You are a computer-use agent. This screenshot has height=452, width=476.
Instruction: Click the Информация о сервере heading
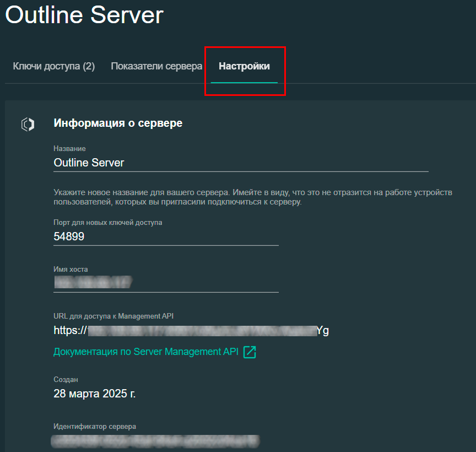pyautogui.click(x=118, y=123)
